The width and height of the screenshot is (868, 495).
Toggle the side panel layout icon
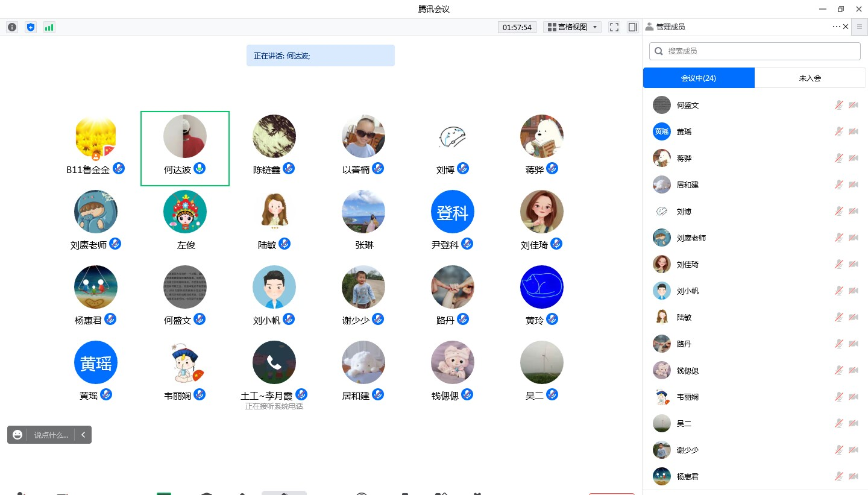[632, 27]
